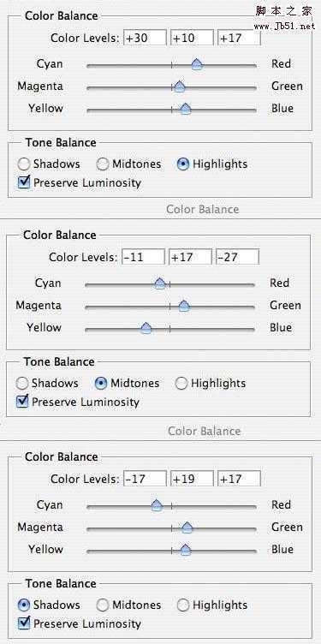
Task: Click the Cyan-Red slider handle in the Shadows panel
Action: (157, 505)
